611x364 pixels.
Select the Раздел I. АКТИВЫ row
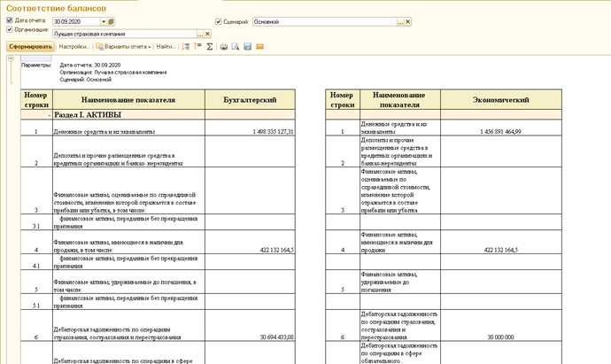[x=158, y=114]
